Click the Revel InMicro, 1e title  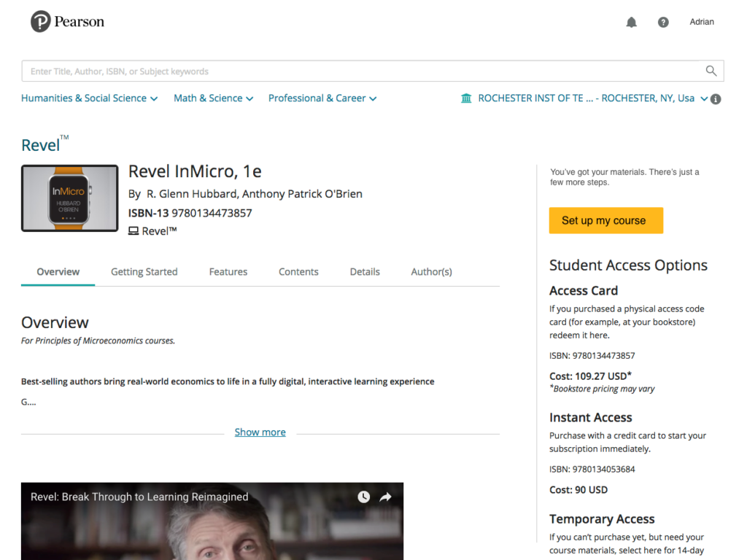coord(195,171)
